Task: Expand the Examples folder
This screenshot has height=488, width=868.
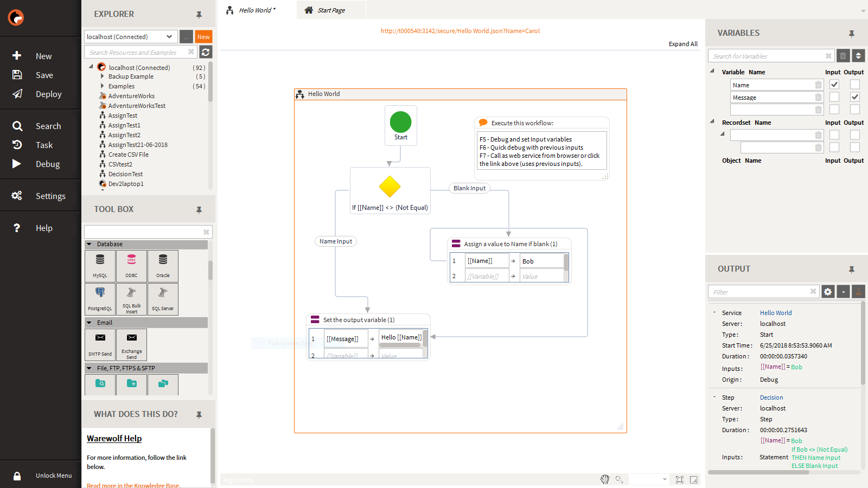Action: point(102,86)
